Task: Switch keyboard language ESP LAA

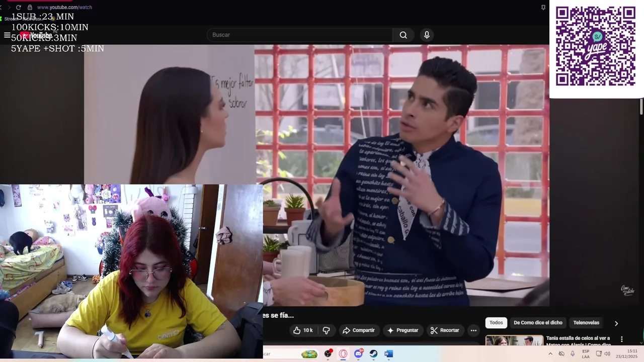Action: tap(586, 354)
